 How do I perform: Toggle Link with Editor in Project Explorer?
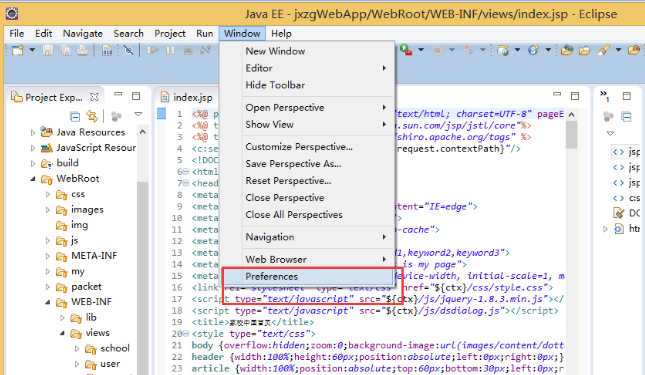point(92,117)
